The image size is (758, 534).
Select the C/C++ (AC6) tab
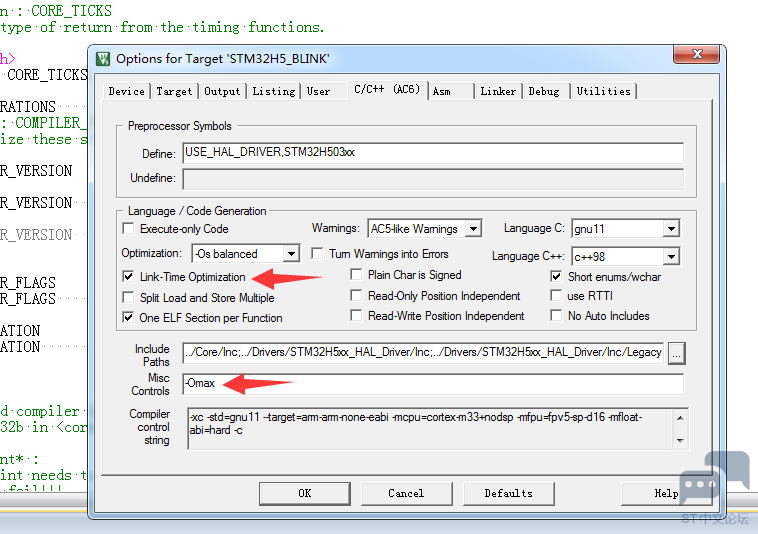point(387,89)
